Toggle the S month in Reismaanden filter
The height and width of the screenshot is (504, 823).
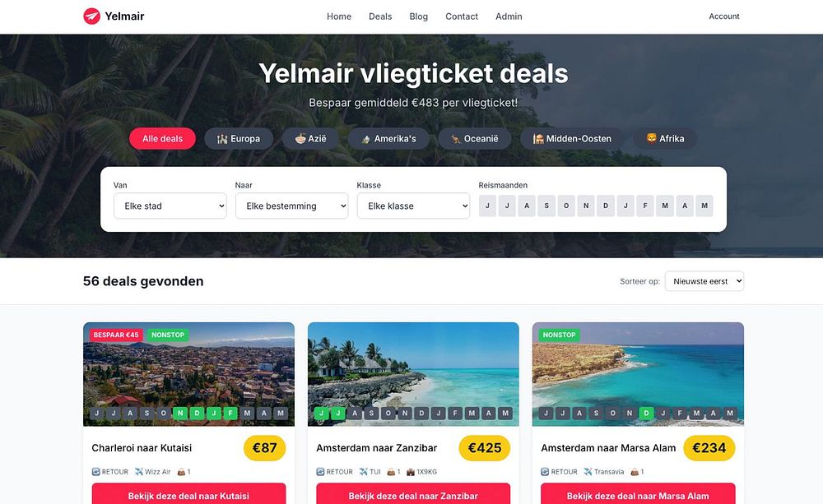click(x=546, y=206)
